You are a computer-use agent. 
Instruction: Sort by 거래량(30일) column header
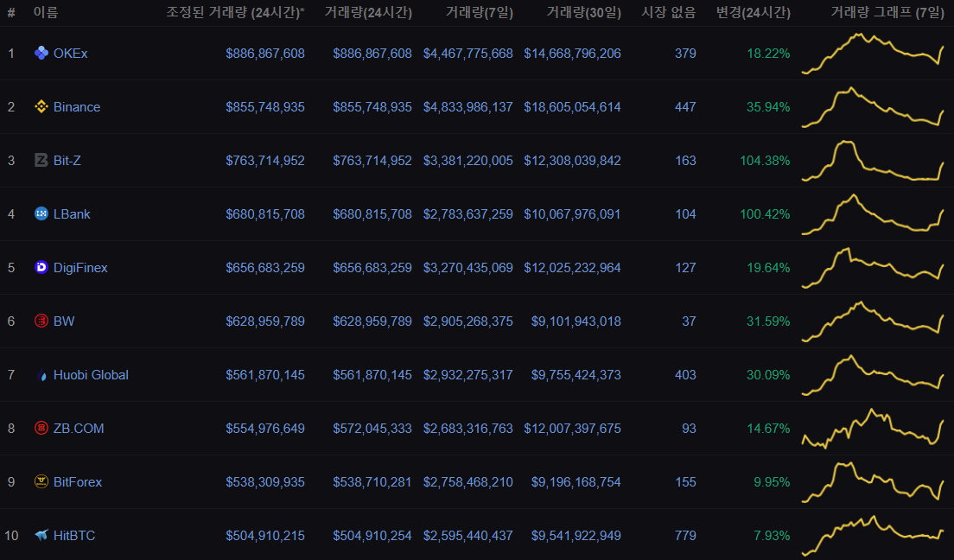coord(583,12)
